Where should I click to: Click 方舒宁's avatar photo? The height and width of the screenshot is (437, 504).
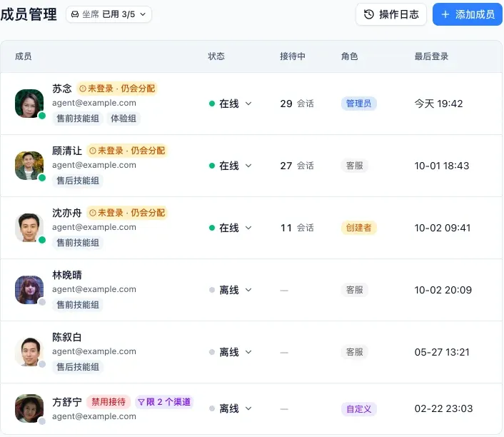29,408
